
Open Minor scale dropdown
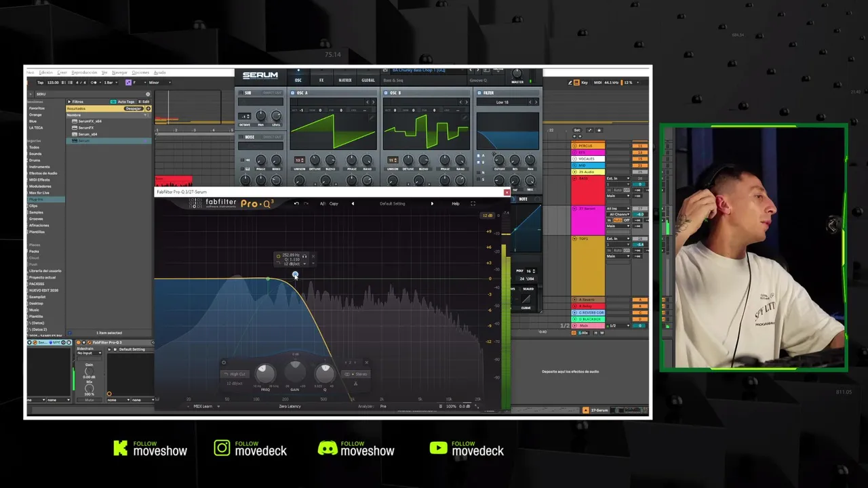(160, 83)
